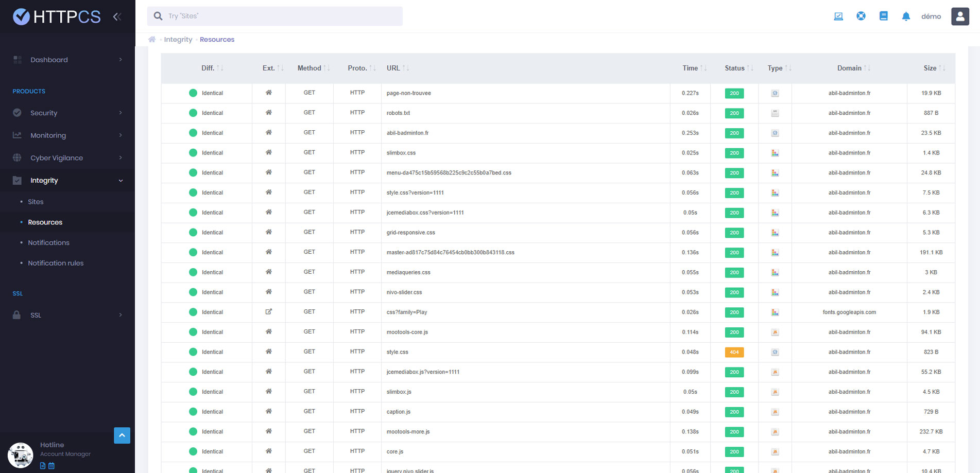This screenshot has width=980, height=473.
Task: Click the scroll-to-top arrow button
Action: [x=122, y=435]
